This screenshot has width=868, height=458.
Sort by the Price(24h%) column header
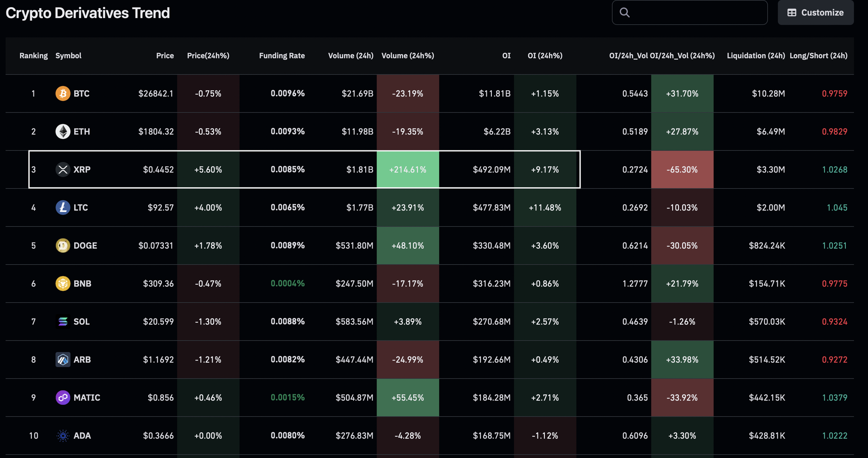(x=208, y=56)
